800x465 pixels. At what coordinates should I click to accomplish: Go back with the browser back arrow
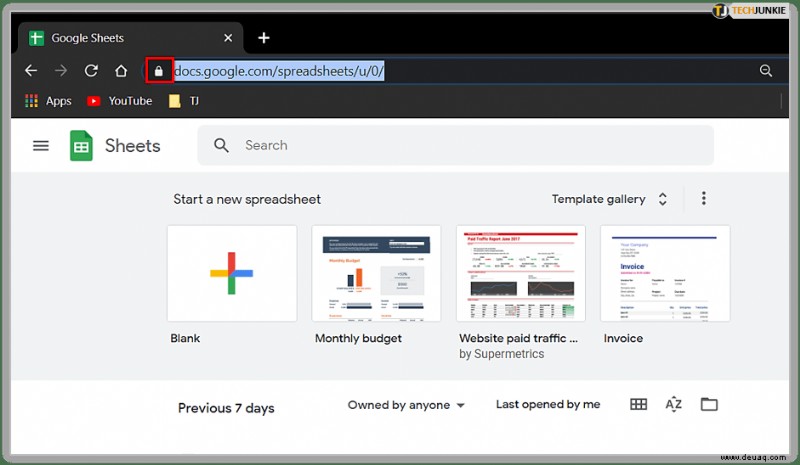(x=31, y=70)
